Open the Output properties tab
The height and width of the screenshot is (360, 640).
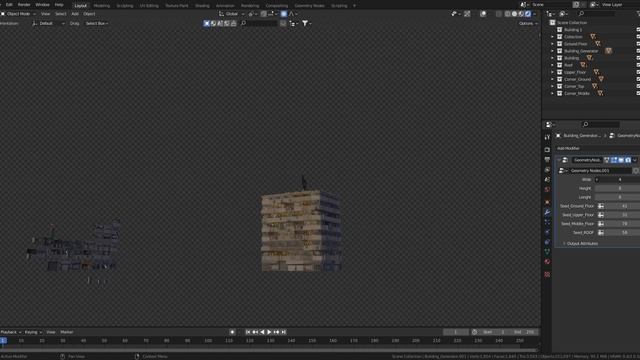[547, 160]
